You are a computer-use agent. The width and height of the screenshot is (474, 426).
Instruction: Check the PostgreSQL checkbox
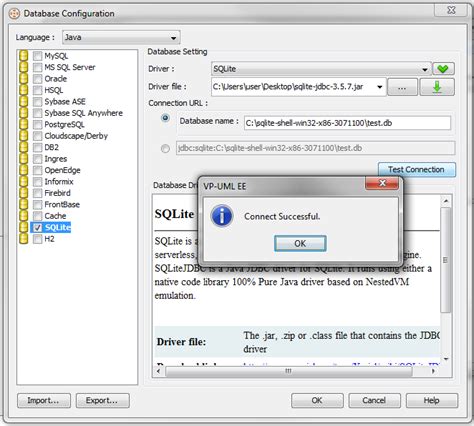pyautogui.click(x=37, y=124)
